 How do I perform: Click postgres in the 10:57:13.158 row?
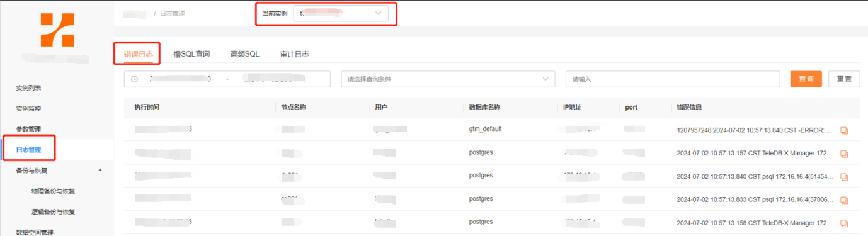pyautogui.click(x=481, y=222)
